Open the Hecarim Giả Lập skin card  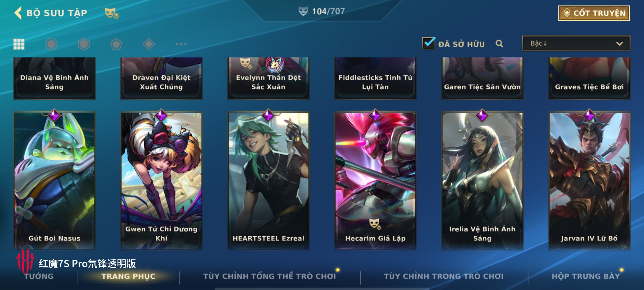[x=375, y=181]
